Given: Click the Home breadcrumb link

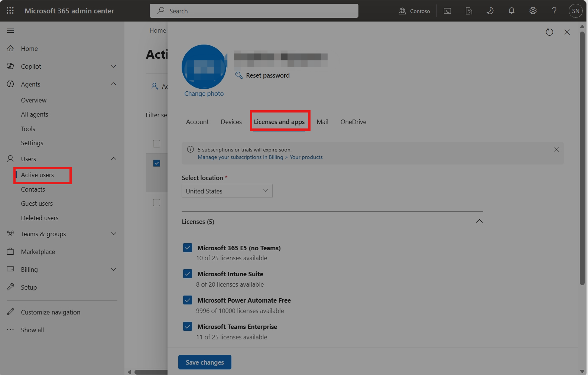Looking at the screenshot, I should (x=158, y=30).
